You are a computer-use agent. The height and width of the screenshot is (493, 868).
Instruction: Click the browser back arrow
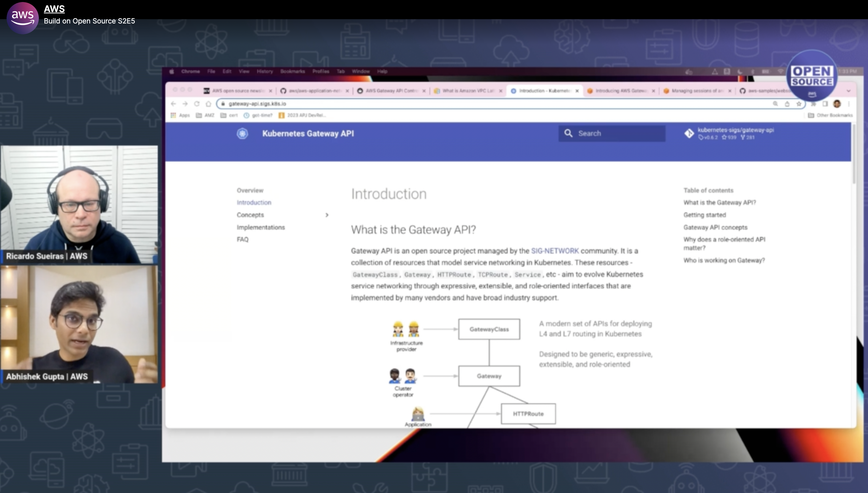coord(173,104)
